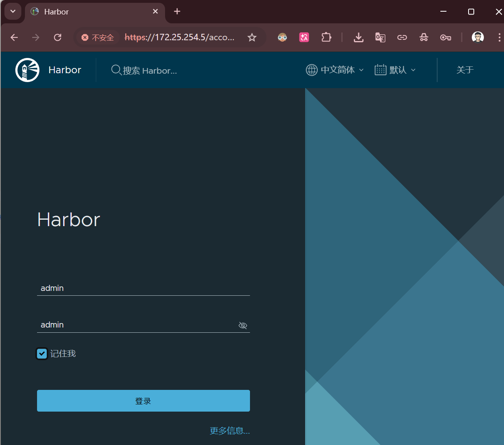This screenshot has height=445, width=504.
Task: Open the browser profile avatar
Action: point(478,37)
